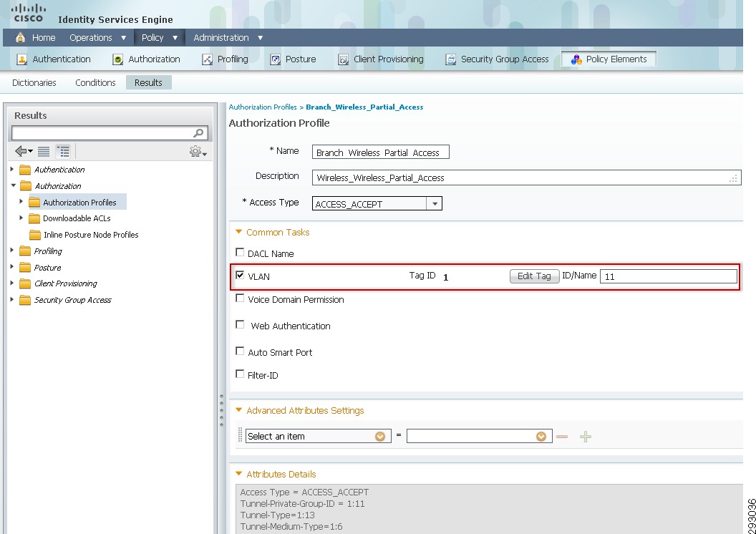Select Inline Posture Node Profiles tree item

91,235
